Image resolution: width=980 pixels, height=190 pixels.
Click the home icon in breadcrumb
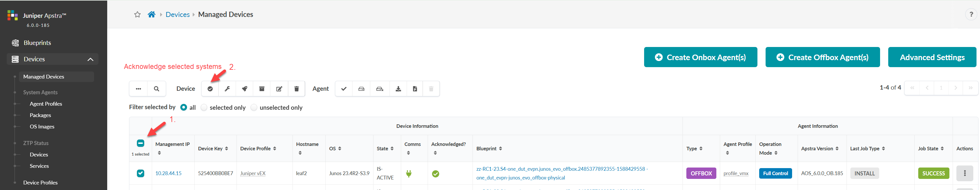tap(151, 15)
